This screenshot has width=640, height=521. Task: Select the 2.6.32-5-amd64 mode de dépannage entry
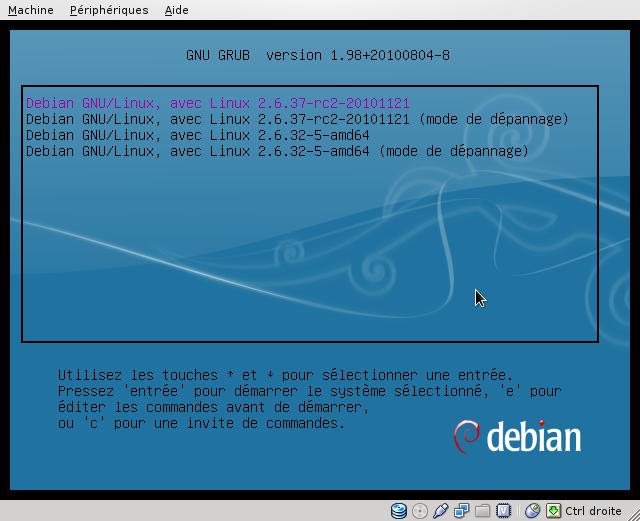(276, 151)
